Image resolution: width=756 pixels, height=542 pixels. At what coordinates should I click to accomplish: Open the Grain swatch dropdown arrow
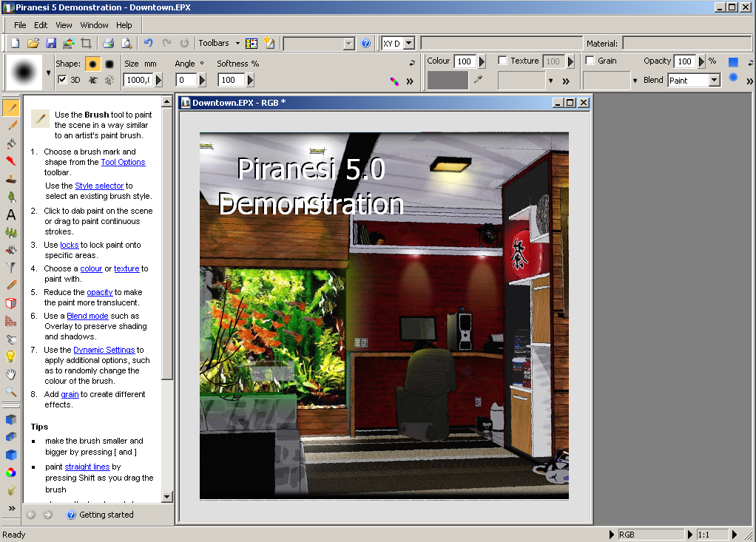635,81
